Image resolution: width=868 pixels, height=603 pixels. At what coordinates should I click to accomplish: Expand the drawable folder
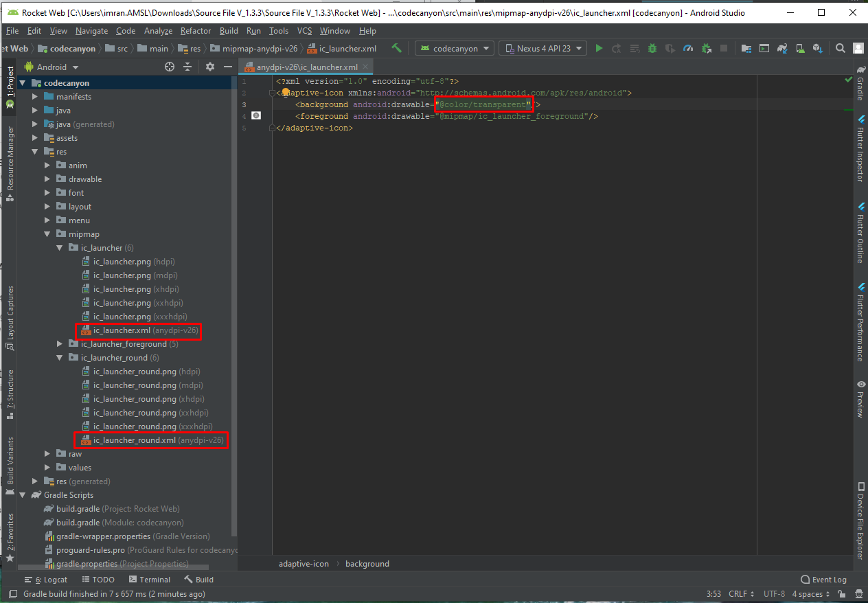pyautogui.click(x=47, y=179)
